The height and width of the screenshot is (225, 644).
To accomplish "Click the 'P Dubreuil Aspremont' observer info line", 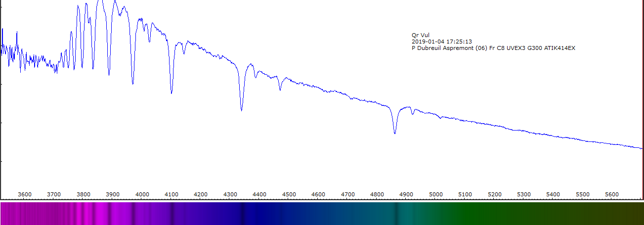I will [x=493, y=48].
